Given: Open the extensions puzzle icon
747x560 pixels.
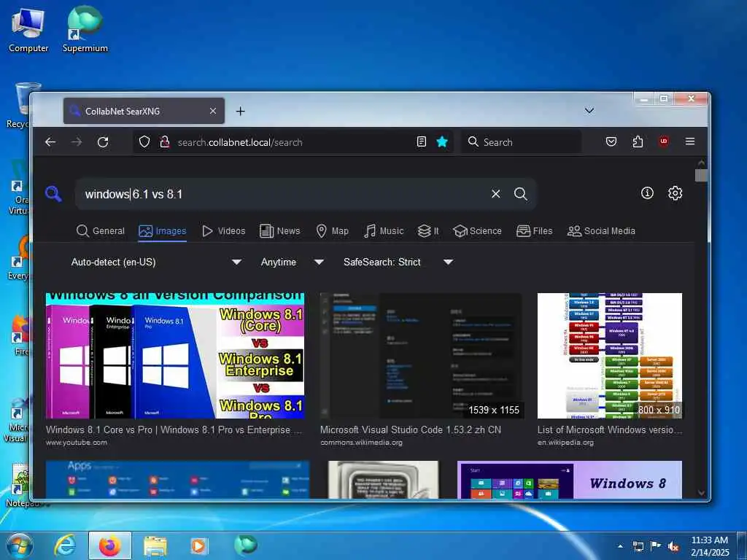Looking at the screenshot, I should (x=638, y=142).
